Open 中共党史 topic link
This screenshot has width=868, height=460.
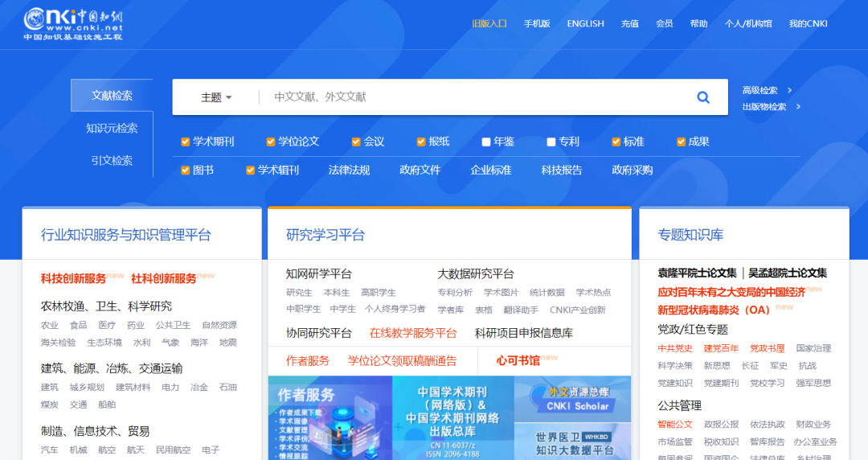[675, 348]
